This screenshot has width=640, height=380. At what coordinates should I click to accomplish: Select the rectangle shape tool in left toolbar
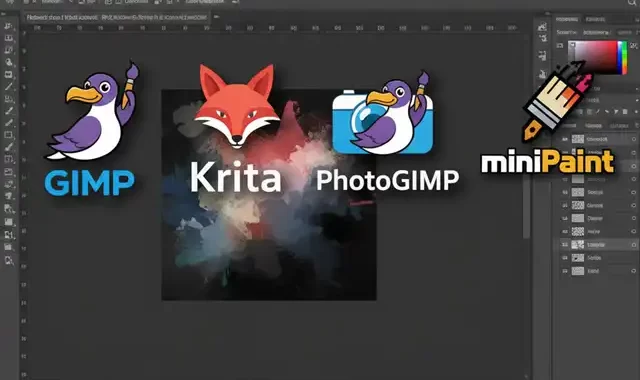tap(9, 135)
